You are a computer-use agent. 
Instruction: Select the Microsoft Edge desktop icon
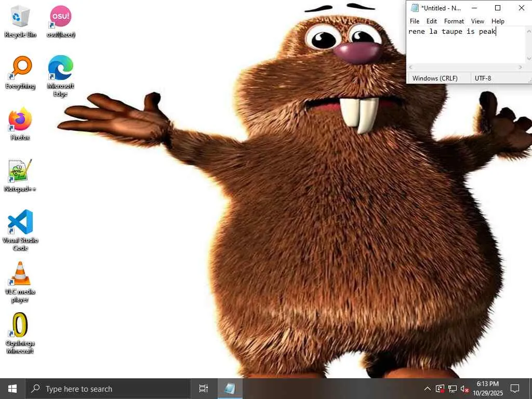coord(60,76)
